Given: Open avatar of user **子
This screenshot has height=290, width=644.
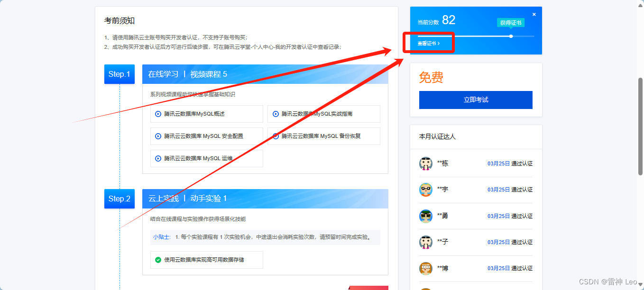Looking at the screenshot, I should click(x=426, y=242).
